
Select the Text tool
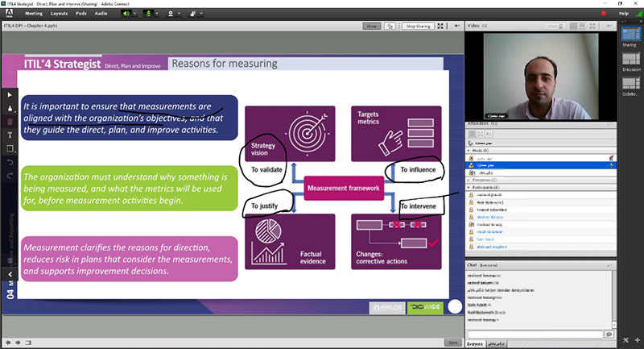click(x=10, y=135)
